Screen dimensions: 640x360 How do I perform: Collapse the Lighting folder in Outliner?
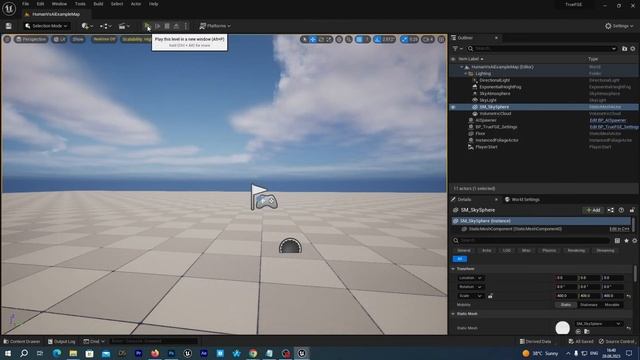pyautogui.click(x=465, y=74)
